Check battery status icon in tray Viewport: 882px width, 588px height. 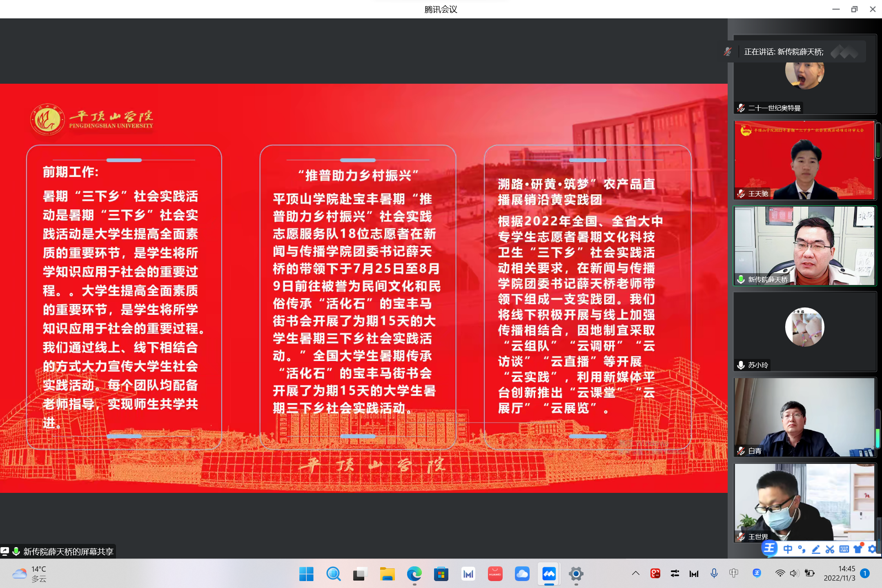pyautogui.click(x=809, y=573)
